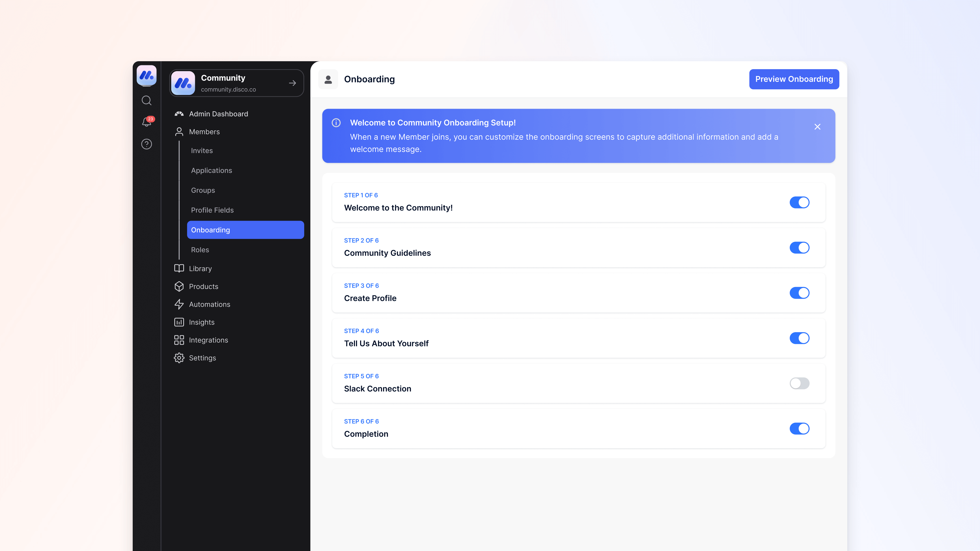
Task: Click the Products cube icon
Action: click(179, 286)
